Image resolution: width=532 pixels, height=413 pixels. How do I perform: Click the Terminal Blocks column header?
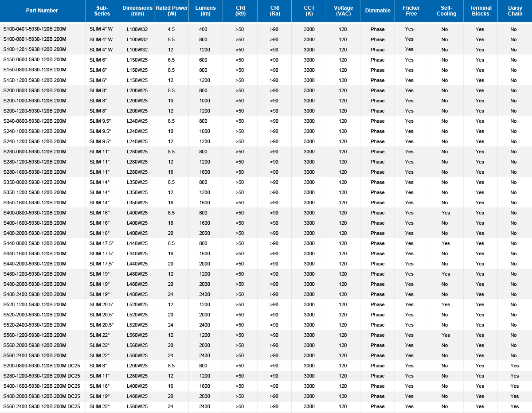(x=480, y=11)
